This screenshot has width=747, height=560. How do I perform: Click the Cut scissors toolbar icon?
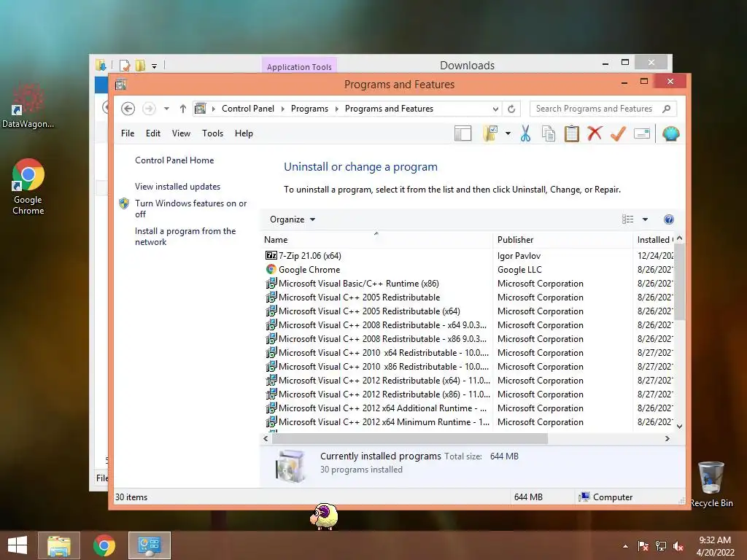[525, 134]
